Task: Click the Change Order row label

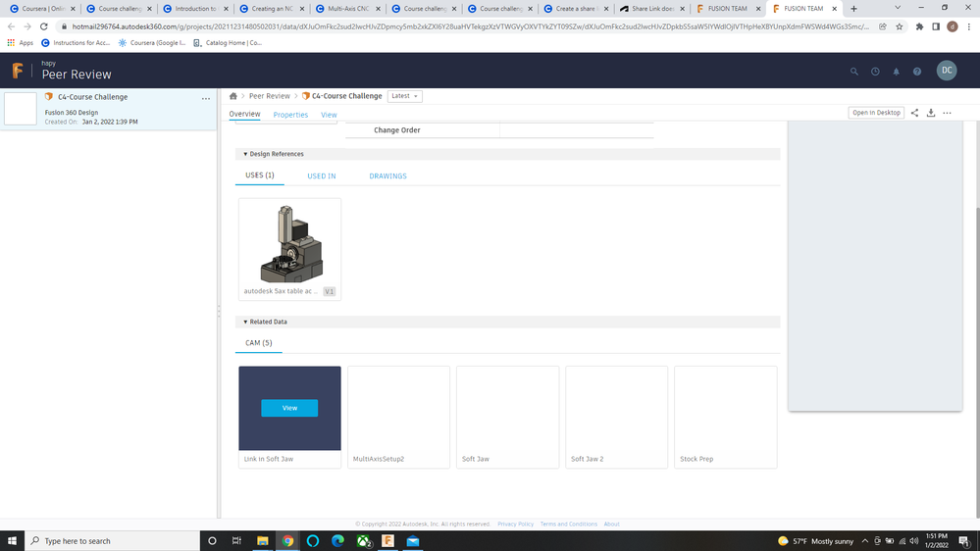Action: [x=397, y=130]
